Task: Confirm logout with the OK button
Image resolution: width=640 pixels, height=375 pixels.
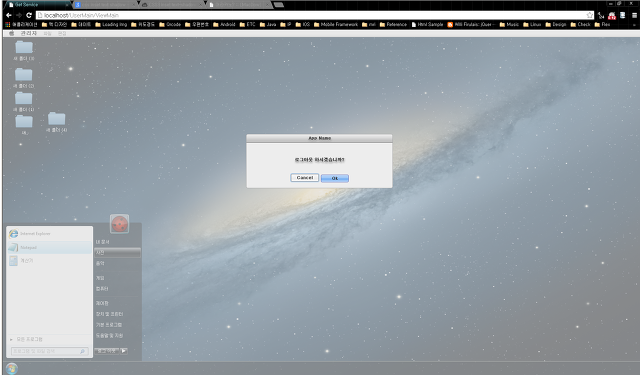Action: [x=335, y=178]
